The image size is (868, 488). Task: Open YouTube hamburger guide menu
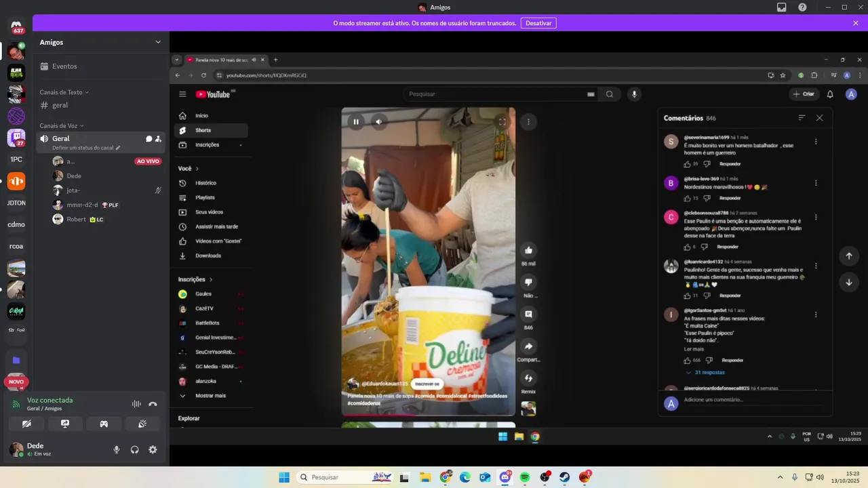click(x=182, y=94)
